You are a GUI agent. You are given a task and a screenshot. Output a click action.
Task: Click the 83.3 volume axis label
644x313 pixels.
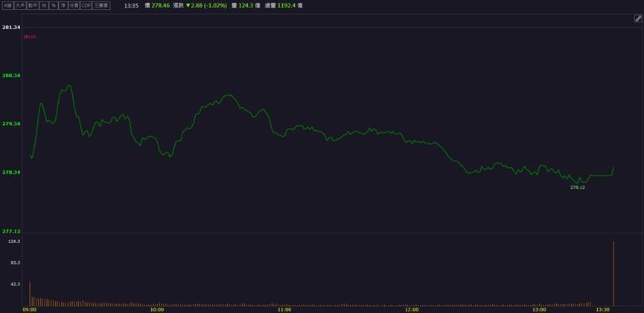pyautogui.click(x=15, y=262)
